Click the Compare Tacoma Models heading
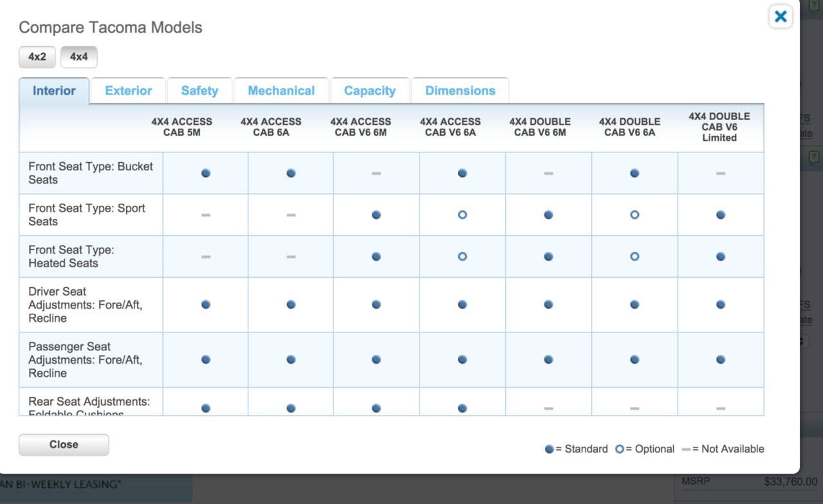The width and height of the screenshot is (823, 504). [111, 28]
